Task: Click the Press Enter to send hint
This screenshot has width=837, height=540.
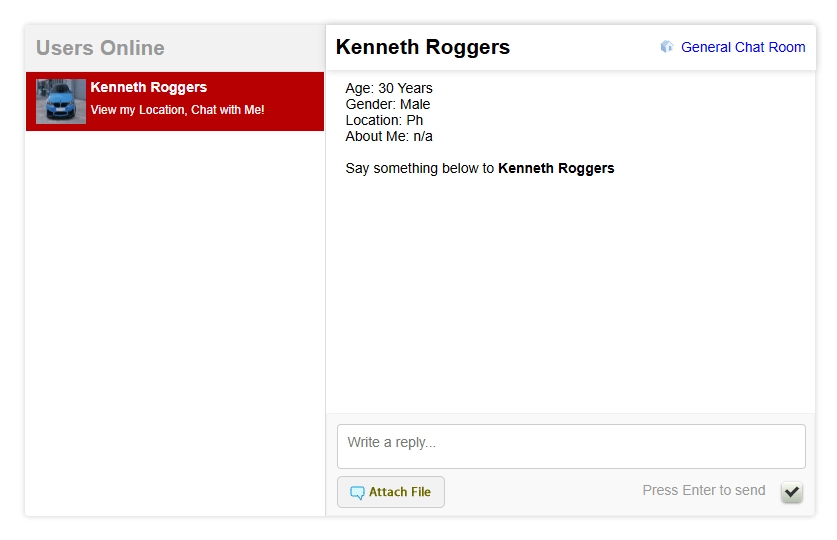Action: click(703, 490)
